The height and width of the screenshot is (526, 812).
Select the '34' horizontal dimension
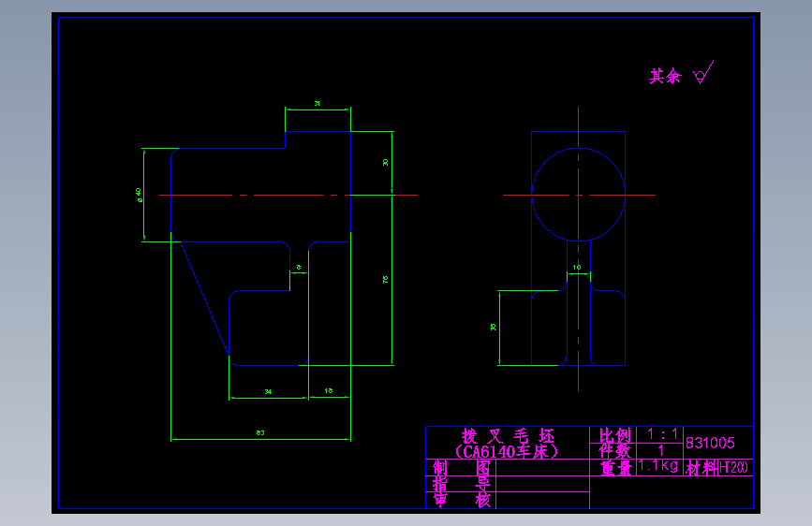[268, 392]
